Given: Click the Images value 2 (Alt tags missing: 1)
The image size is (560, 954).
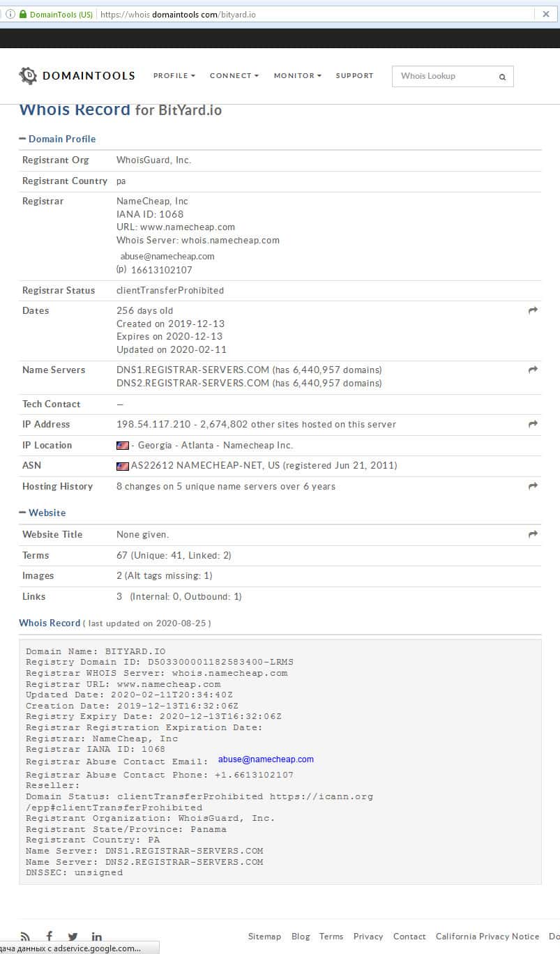Looking at the screenshot, I should click(x=165, y=575).
